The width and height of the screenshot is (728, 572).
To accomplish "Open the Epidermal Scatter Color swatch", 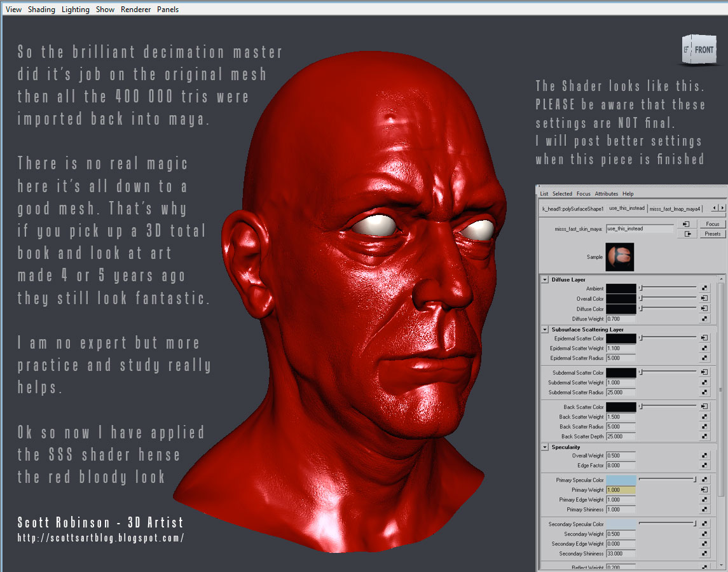I will [621, 338].
